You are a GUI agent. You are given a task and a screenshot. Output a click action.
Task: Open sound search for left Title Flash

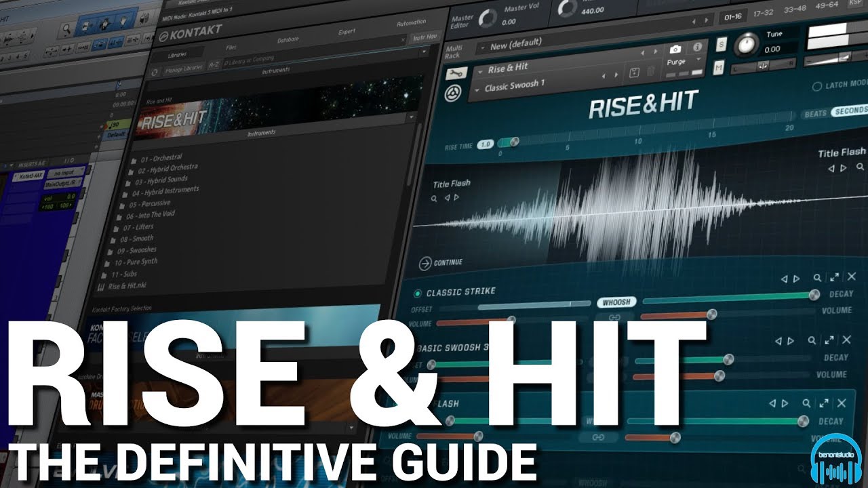[x=434, y=198]
